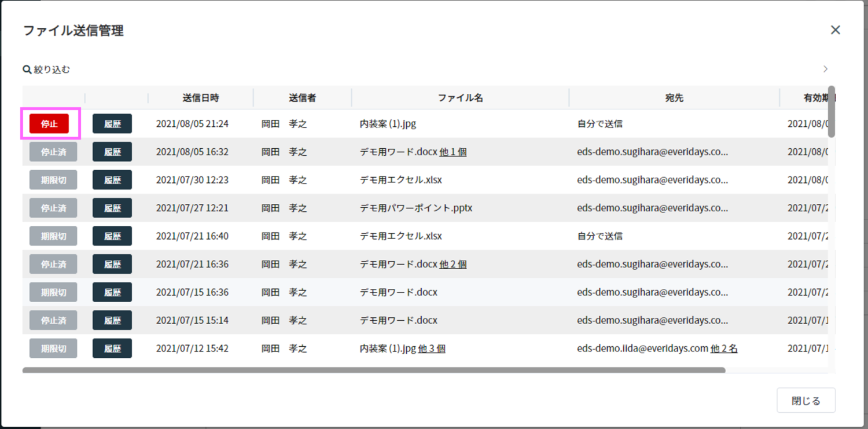Expand the 絞り込む filter panel
This screenshot has height=429, width=868.
(47, 69)
